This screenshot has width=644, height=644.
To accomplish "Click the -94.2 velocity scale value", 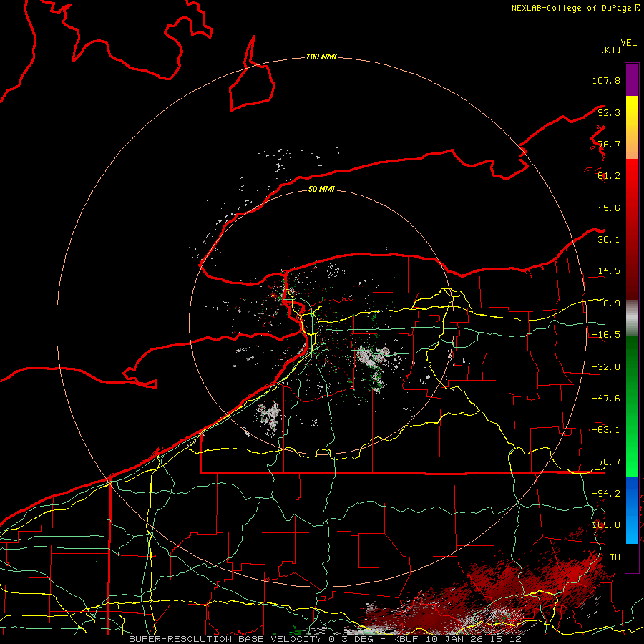I will pos(606,494).
